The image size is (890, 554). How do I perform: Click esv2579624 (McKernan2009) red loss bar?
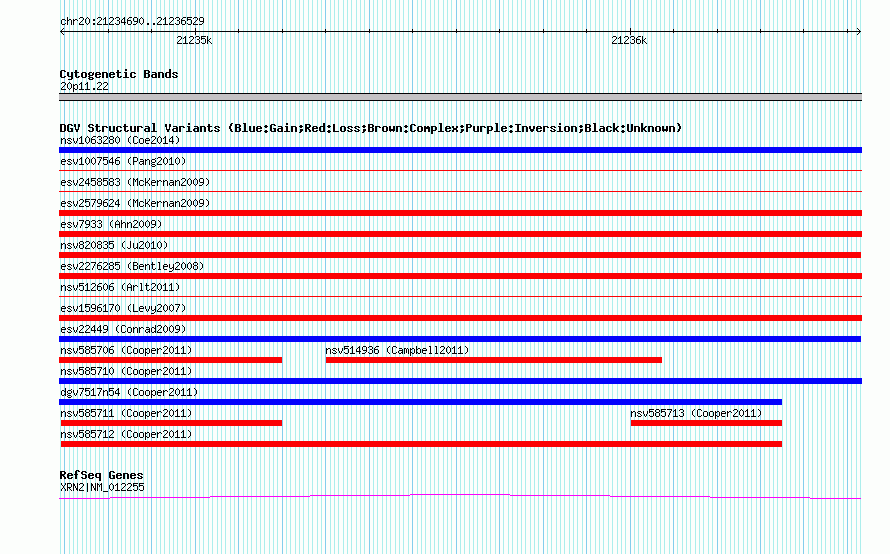coord(460,213)
